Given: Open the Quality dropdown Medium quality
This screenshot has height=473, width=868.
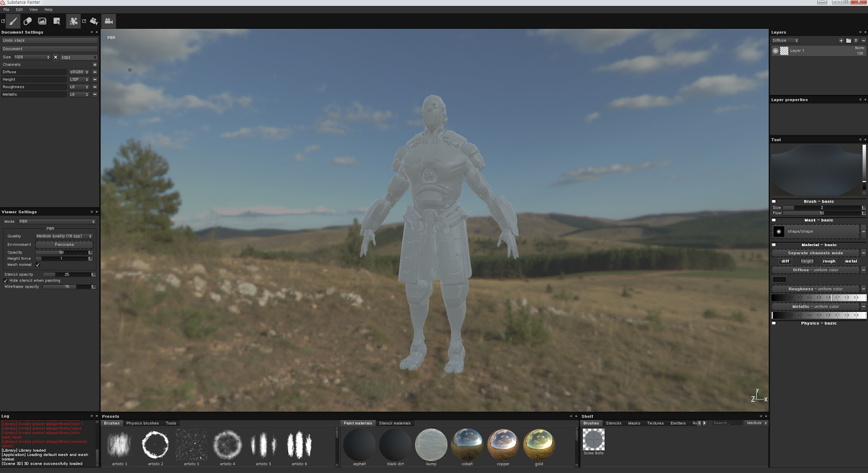Looking at the screenshot, I should pos(64,236).
